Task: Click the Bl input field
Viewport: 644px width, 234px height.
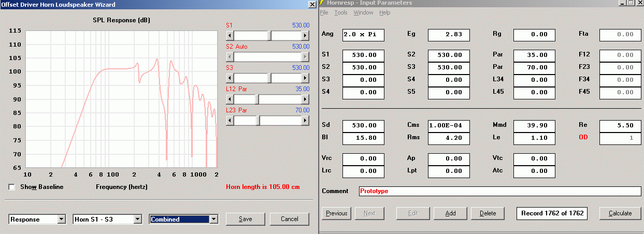Action: pyautogui.click(x=363, y=138)
